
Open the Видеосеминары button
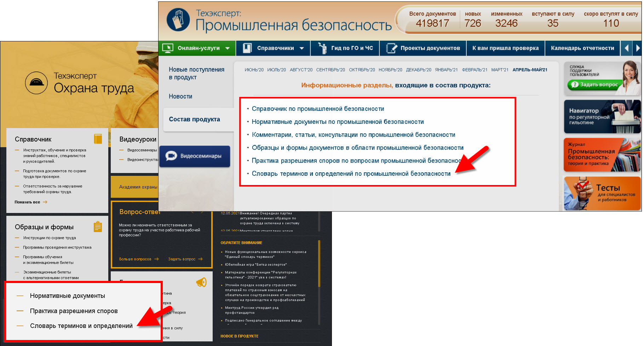click(x=195, y=156)
